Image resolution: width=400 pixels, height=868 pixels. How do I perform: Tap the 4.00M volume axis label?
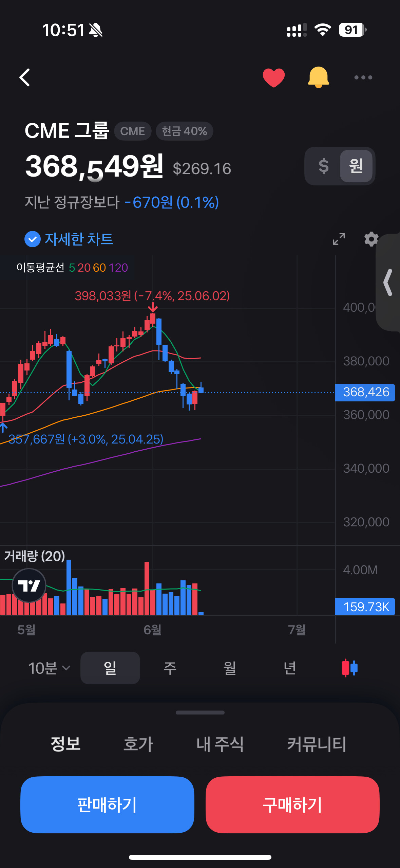pos(360,570)
